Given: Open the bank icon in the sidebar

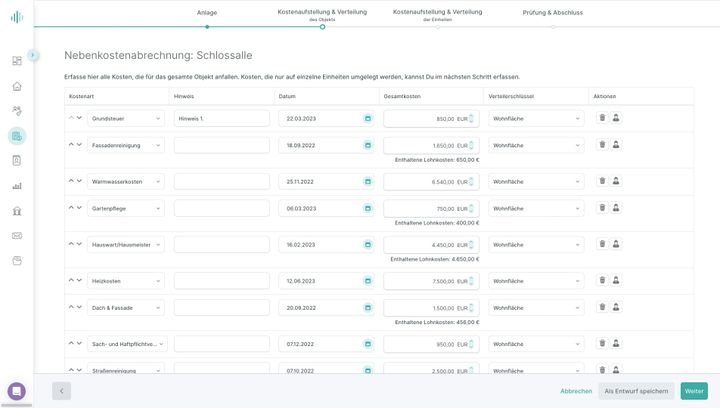Looking at the screenshot, I should point(17,211).
